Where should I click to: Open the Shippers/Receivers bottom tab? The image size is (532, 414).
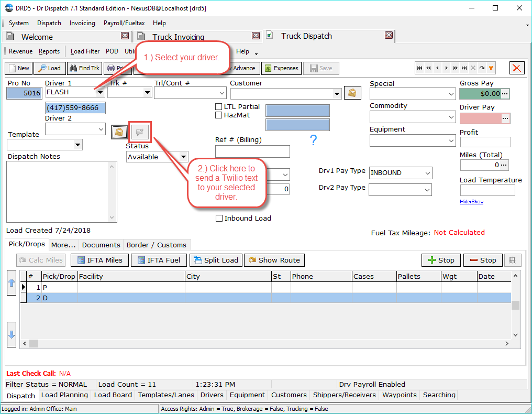pyautogui.click(x=345, y=395)
